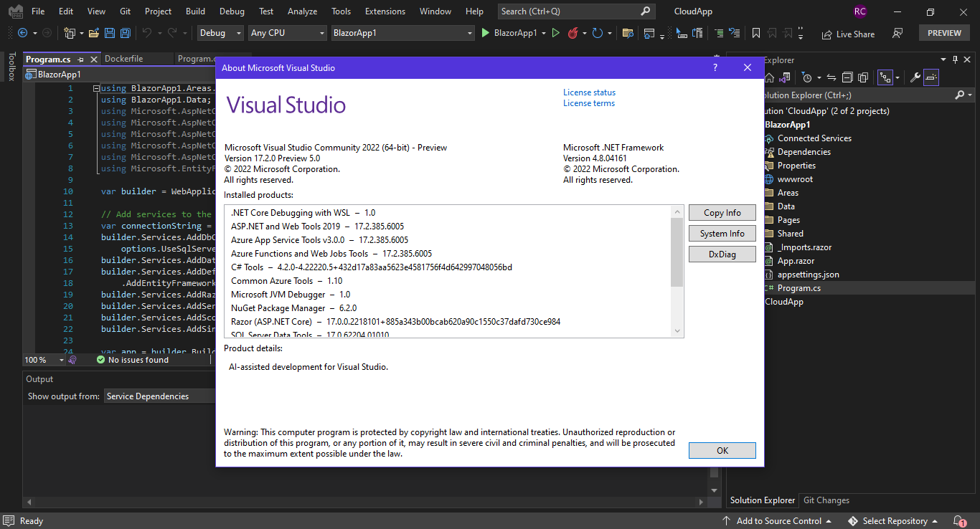
Task: Click the New Project toolbar icon
Action: pyautogui.click(x=70, y=33)
